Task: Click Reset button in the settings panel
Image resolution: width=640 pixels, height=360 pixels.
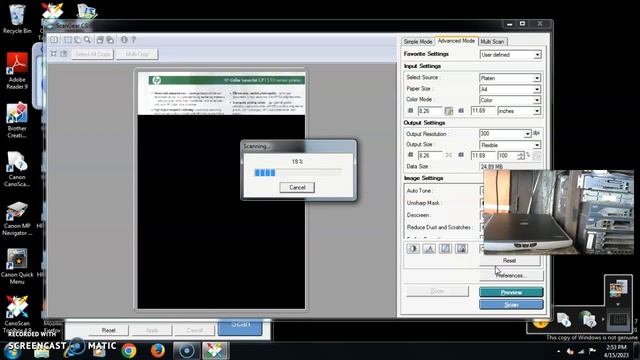Action: point(509,260)
